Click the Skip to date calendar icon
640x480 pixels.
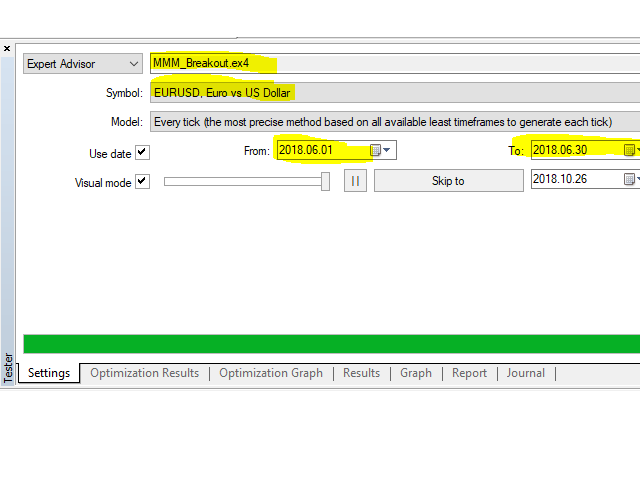[x=629, y=180]
